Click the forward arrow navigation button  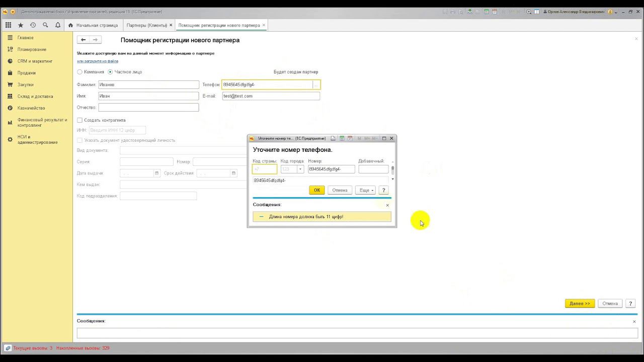coord(95,40)
